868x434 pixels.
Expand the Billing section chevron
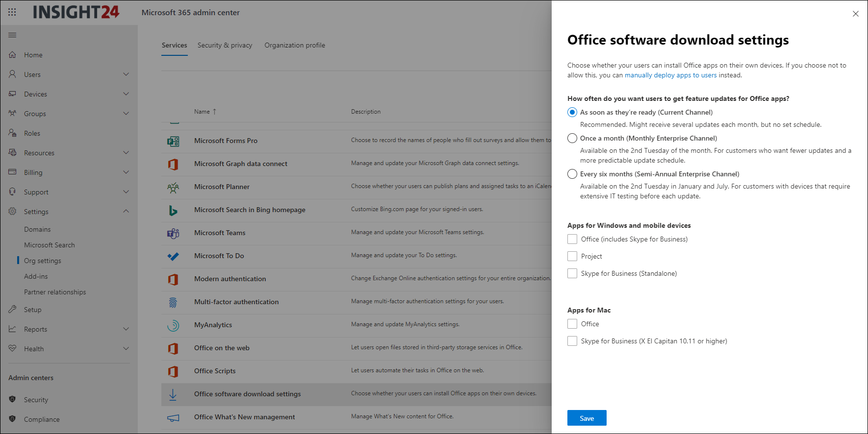[x=126, y=172]
